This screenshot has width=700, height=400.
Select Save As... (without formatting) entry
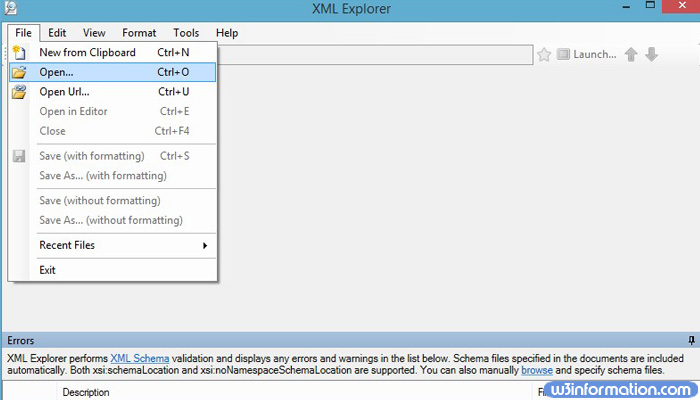coord(112,221)
